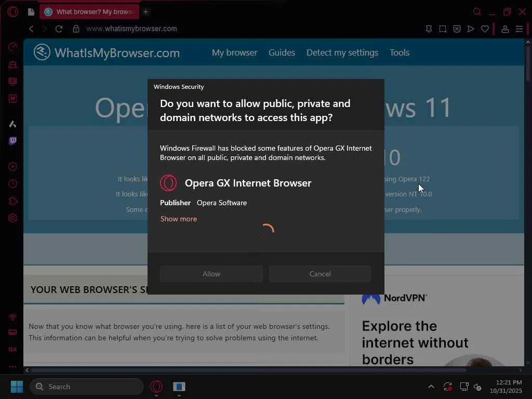Open Aria AI icon in sidebar
Screen dimensions: 532x399
[x=12, y=124]
